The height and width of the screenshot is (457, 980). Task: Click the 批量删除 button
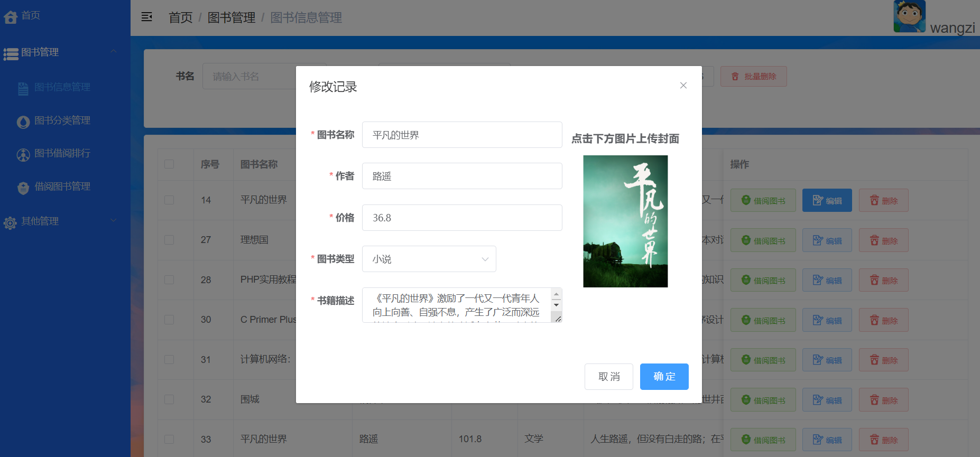(754, 77)
